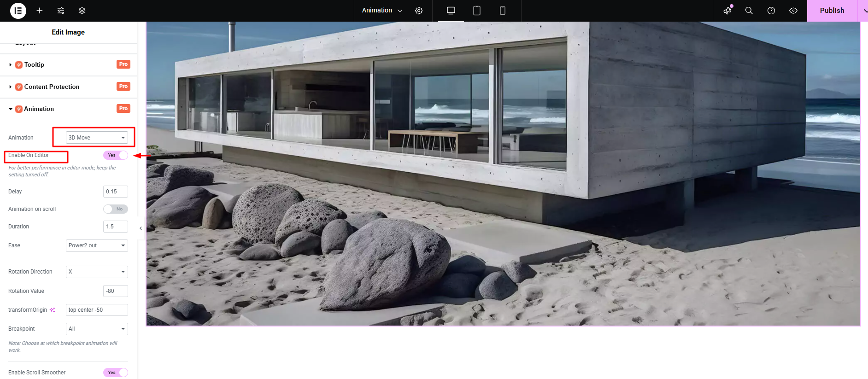Toggle Enable Scroll Smoother switch

point(116,373)
